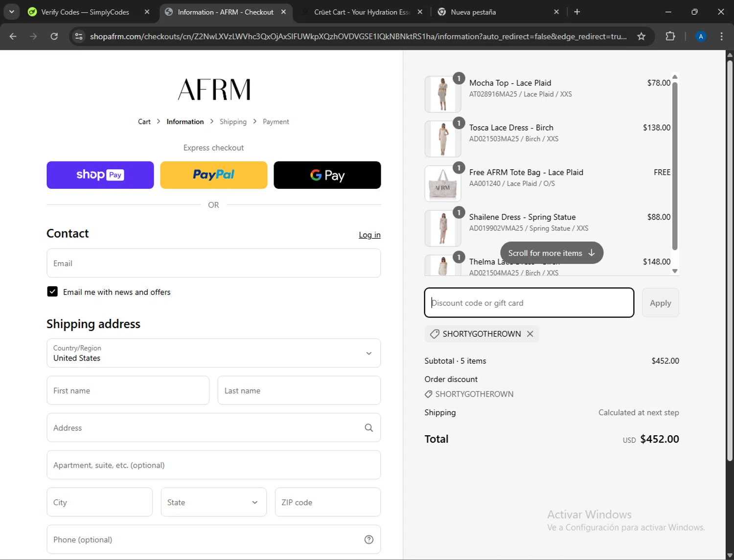
Task: Click the Apartment, suite field
Action: (214, 465)
